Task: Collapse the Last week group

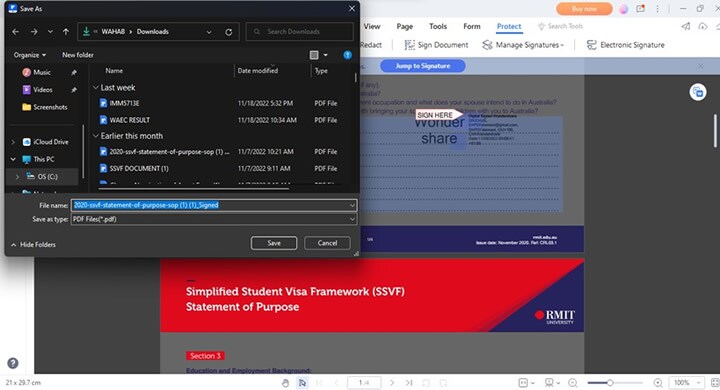Action: pos(96,87)
